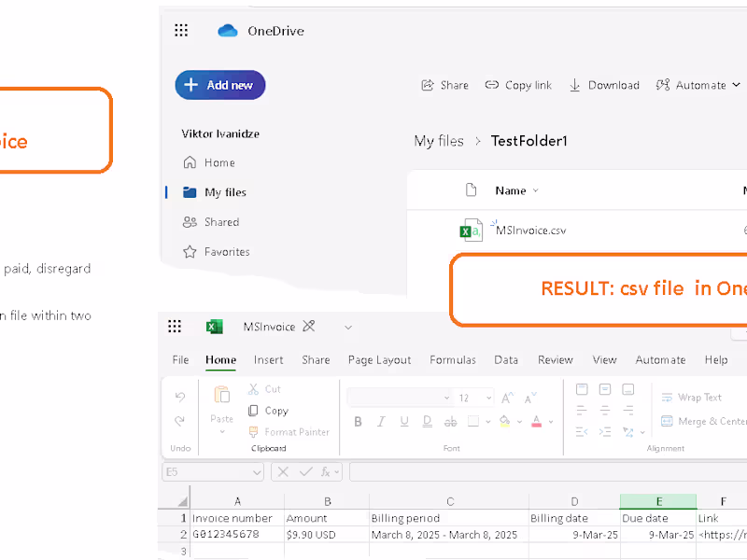Toggle Italic formatting

(x=381, y=422)
